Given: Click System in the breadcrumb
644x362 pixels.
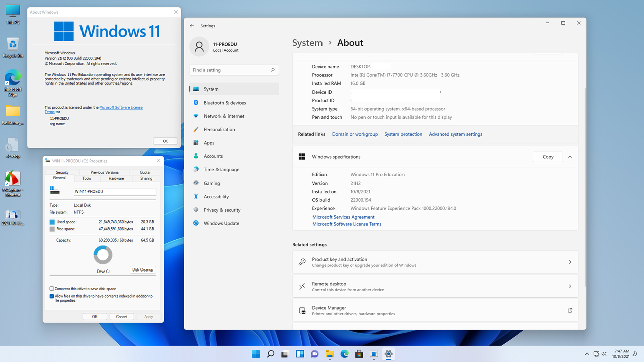Looking at the screenshot, I should pos(307,43).
